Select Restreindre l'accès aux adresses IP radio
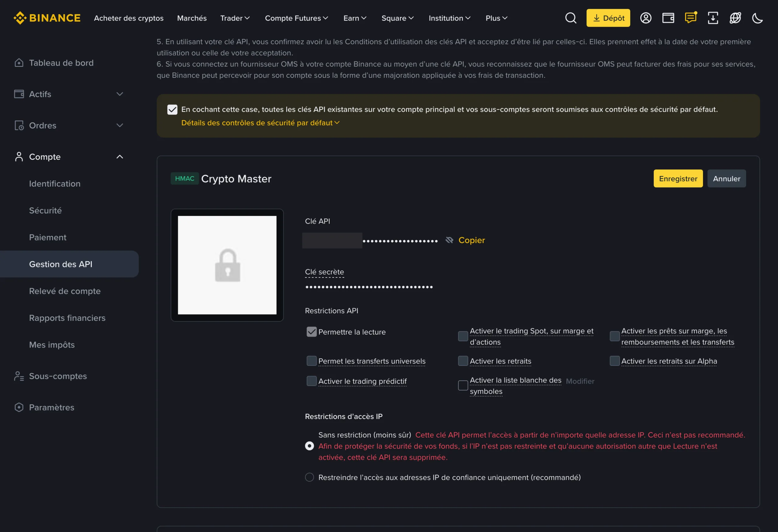 point(310,477)
